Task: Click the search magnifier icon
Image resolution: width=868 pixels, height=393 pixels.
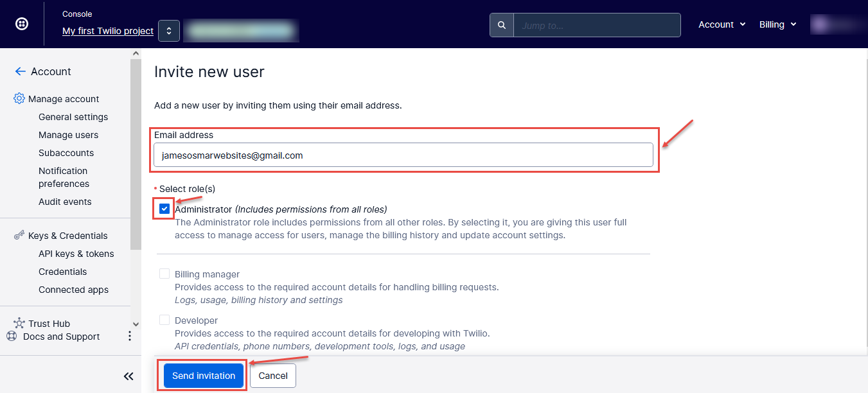Action: pos(501,25)
